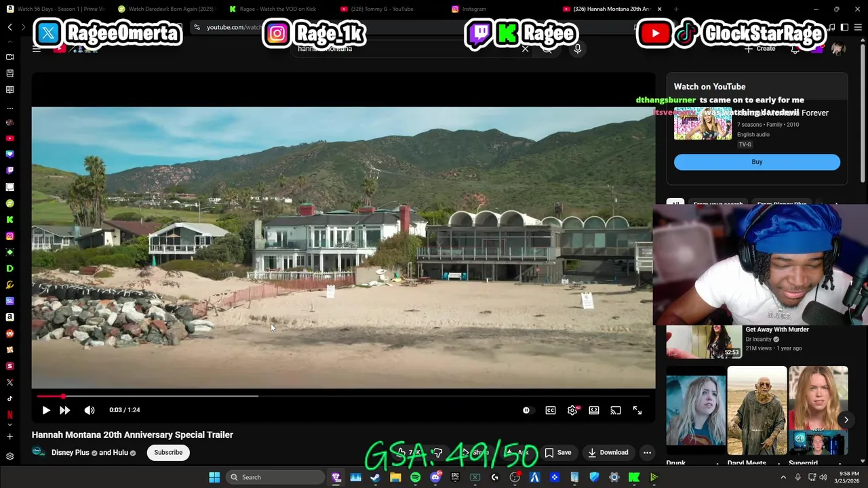Screen dimensions: 868x488
Task: Mute the video volume speaker icon
Action: (90, 410)
